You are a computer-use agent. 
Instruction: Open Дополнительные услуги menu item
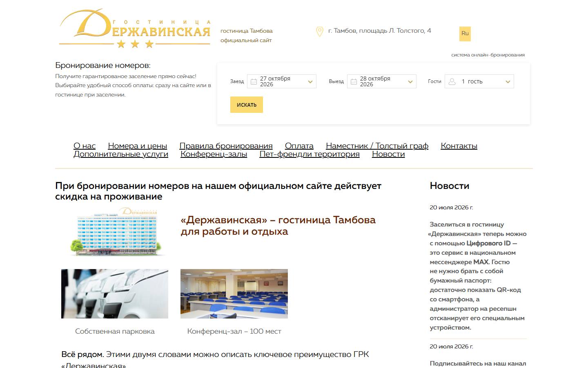[121, 154]
